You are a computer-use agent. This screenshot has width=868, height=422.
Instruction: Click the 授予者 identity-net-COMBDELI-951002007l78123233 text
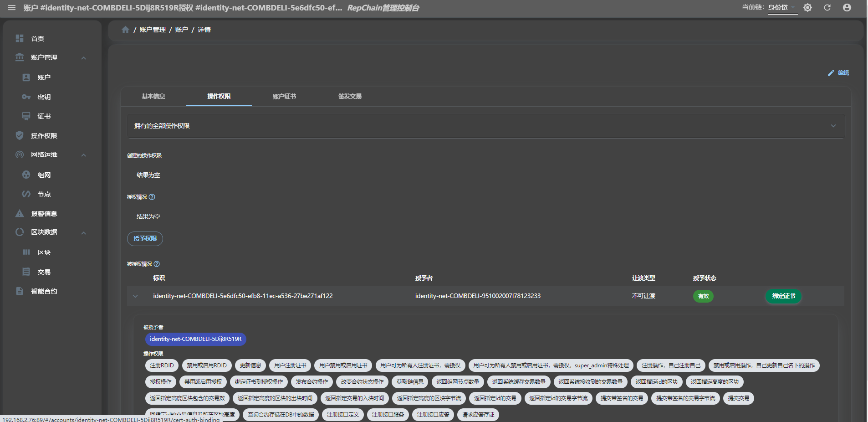[x=478, y=296]
